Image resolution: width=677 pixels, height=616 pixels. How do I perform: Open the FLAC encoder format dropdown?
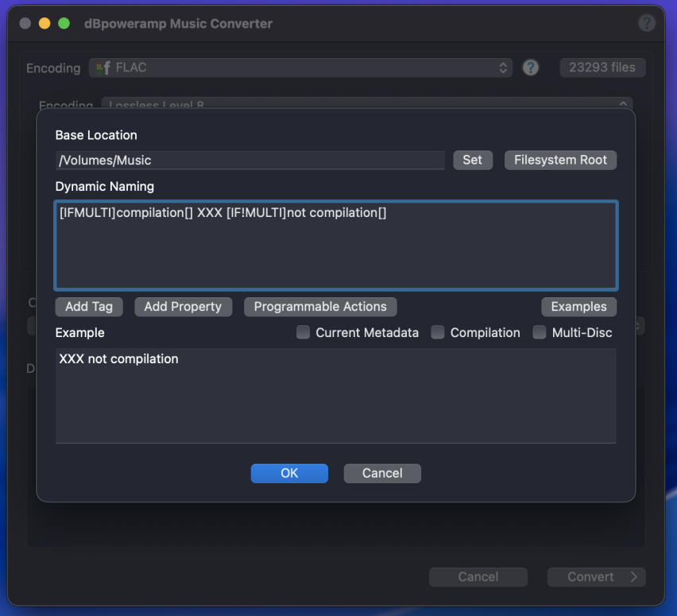coord(300,68)
